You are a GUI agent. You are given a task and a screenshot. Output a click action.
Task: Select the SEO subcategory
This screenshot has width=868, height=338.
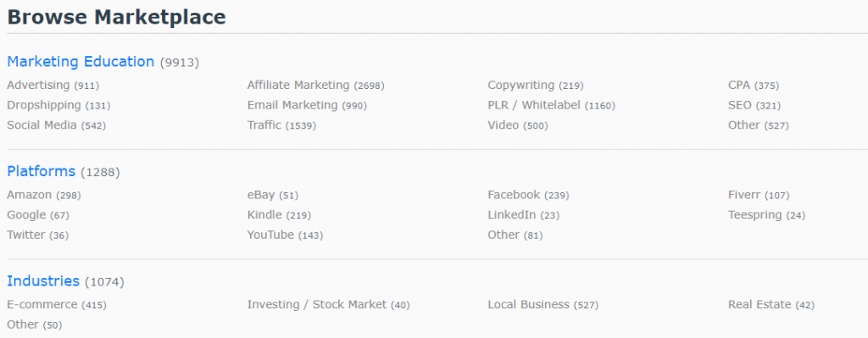[x=739, y=105]
